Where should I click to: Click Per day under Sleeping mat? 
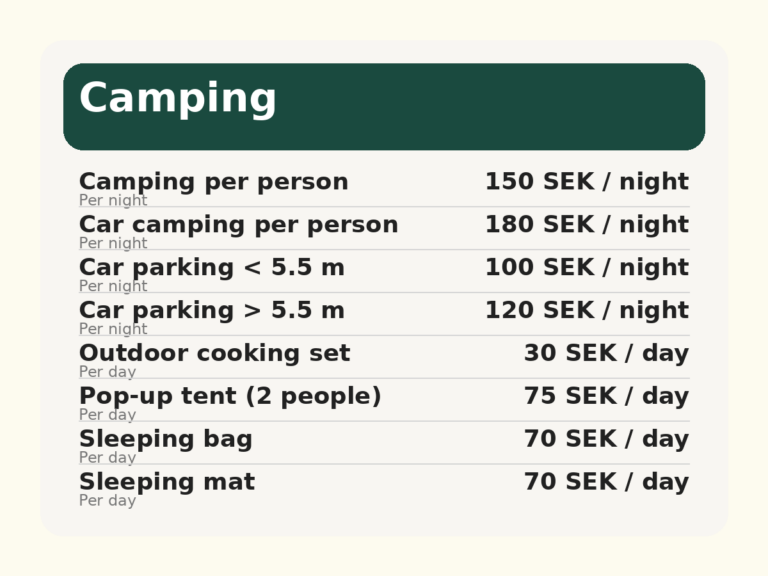107,501
